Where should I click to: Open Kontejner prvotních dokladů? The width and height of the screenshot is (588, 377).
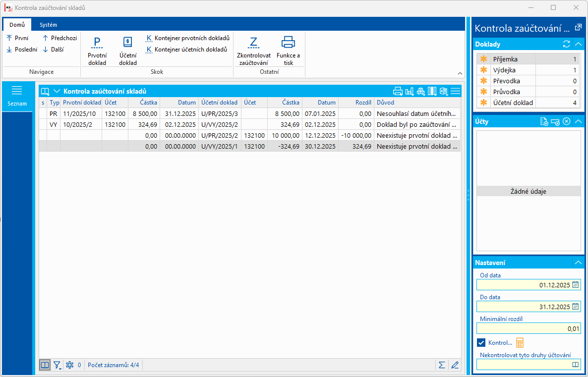coord(187,38)
